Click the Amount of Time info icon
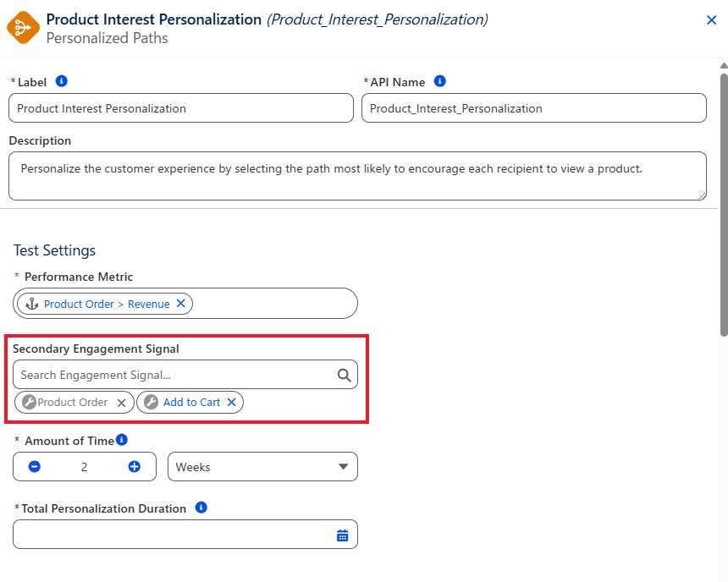The image size is (728, 582). click(x=122, y=440)
